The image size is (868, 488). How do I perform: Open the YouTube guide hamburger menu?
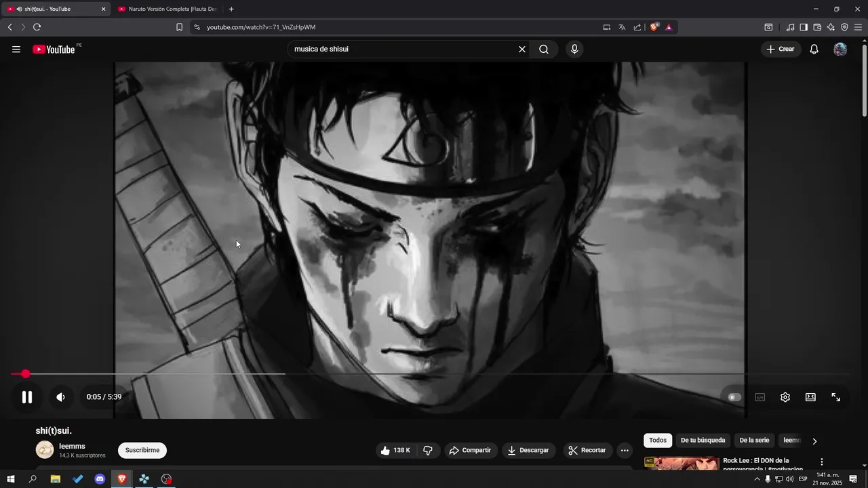pyautogui.click(x=16, y=49)
